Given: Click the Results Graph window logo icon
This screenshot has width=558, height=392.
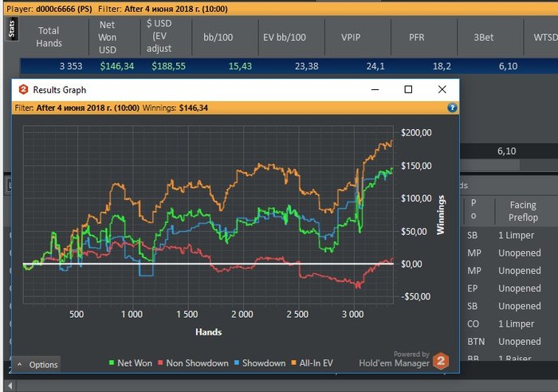Looking at the screenshot, I should click(x=23, y=90).
